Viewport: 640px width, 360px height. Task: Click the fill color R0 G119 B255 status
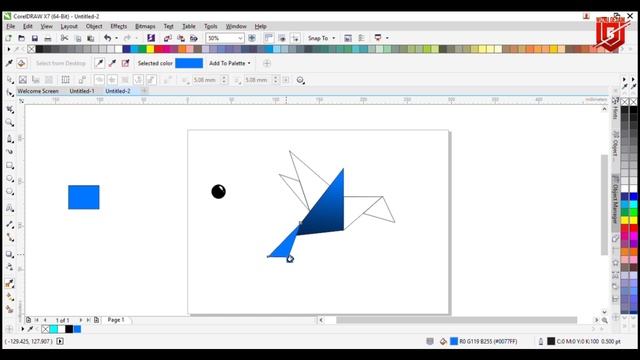(x=484, y=341)
